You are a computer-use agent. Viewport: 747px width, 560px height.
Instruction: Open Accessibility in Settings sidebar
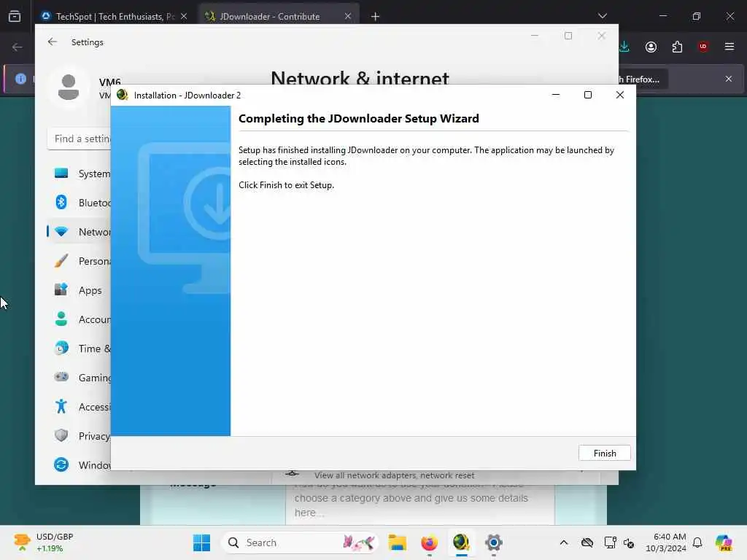click(80, 407)
